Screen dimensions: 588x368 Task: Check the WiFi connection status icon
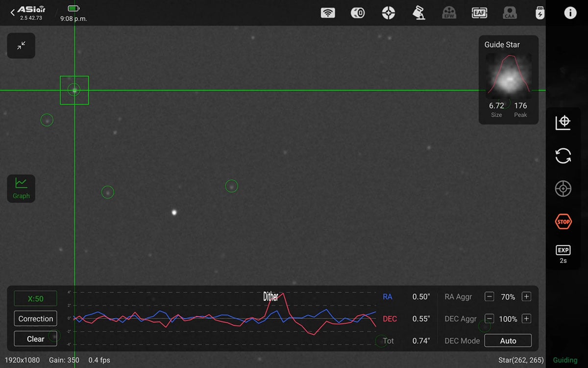(x=328, y=13)
